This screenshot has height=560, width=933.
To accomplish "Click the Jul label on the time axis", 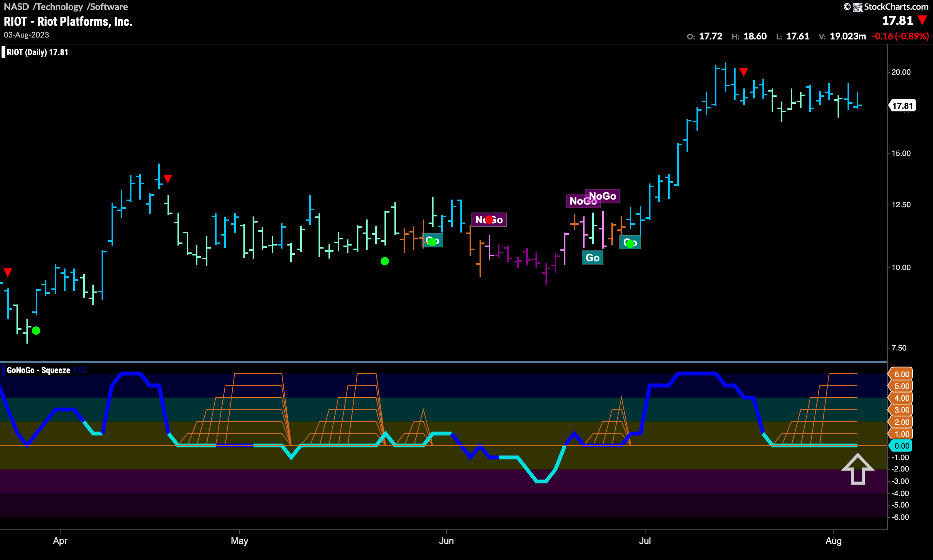I will pos(645,541).
